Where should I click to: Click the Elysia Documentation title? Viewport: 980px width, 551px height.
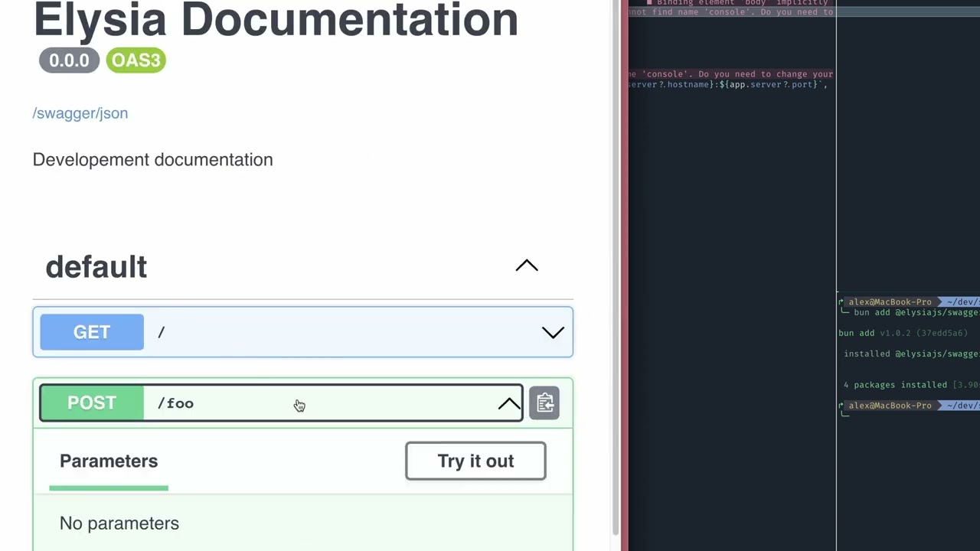pyautogui.click(x=276, y=20)
